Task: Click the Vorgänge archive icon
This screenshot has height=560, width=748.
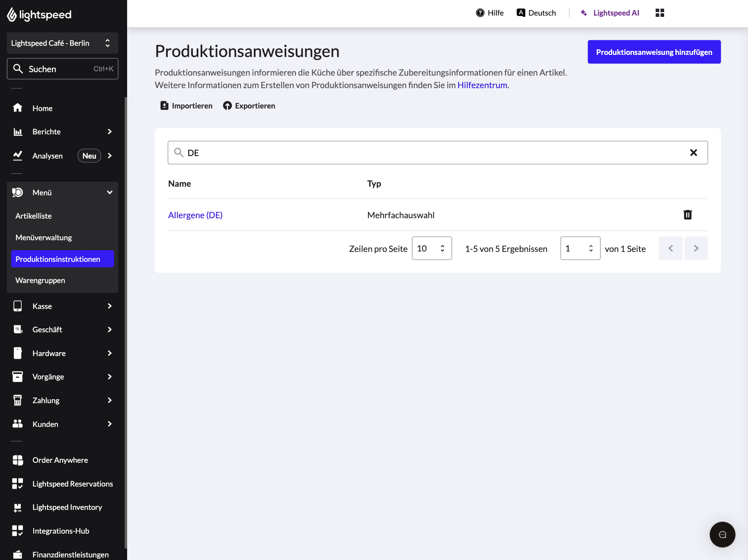Action: pyautogui.click(x=18, y=377)
